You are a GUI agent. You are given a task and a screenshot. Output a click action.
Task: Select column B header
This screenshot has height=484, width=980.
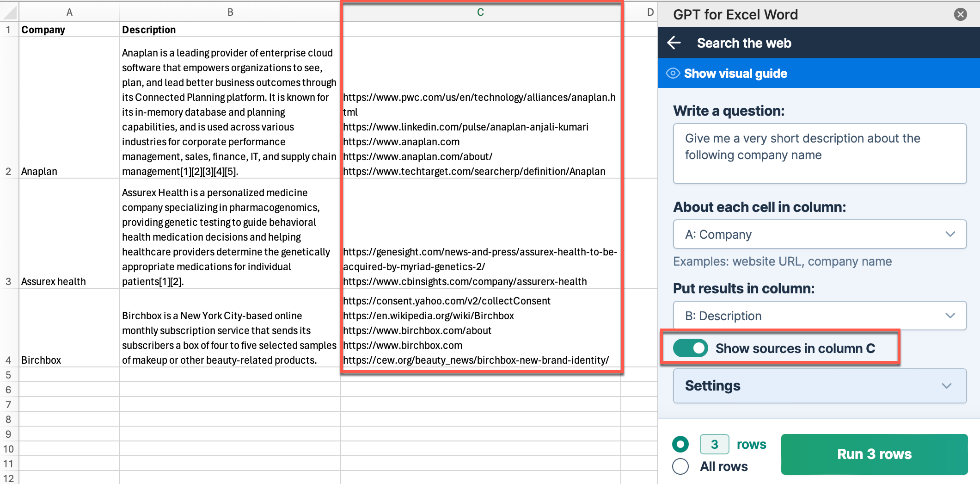[x=230, y=12]
